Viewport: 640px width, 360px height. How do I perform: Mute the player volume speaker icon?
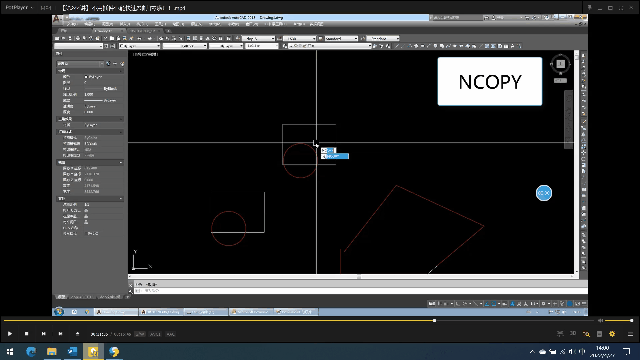(x=600, y=321)
